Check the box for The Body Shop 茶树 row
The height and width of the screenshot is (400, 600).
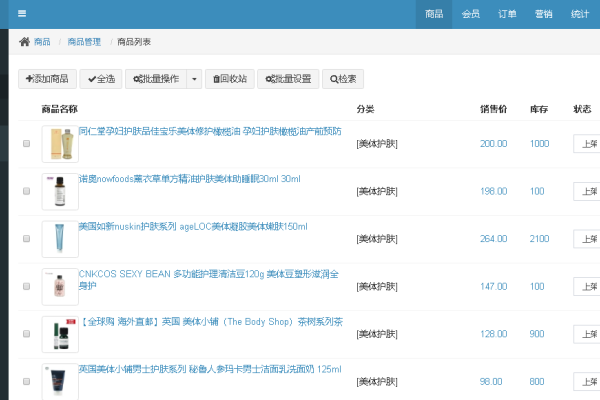click(x=26, y=334)
